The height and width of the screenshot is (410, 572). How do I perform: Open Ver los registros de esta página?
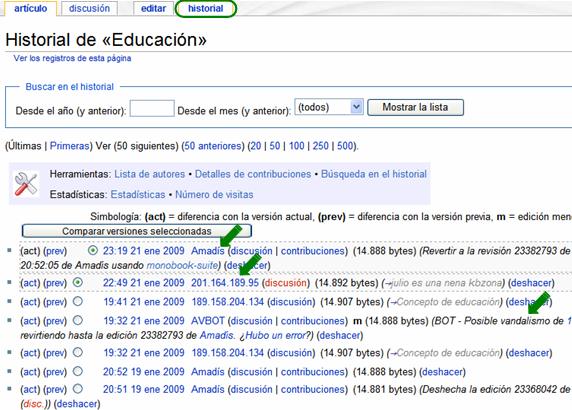coord(72,58)
